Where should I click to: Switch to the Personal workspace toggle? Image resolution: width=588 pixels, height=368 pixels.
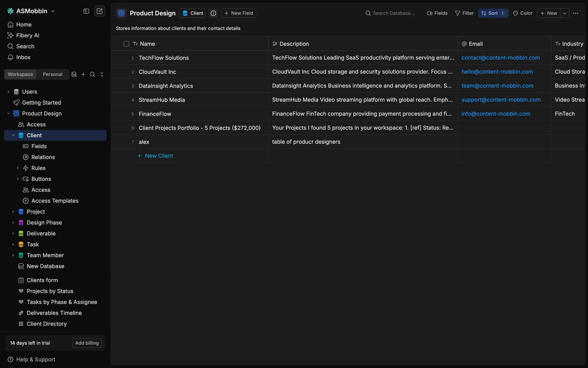pos(52,75)
